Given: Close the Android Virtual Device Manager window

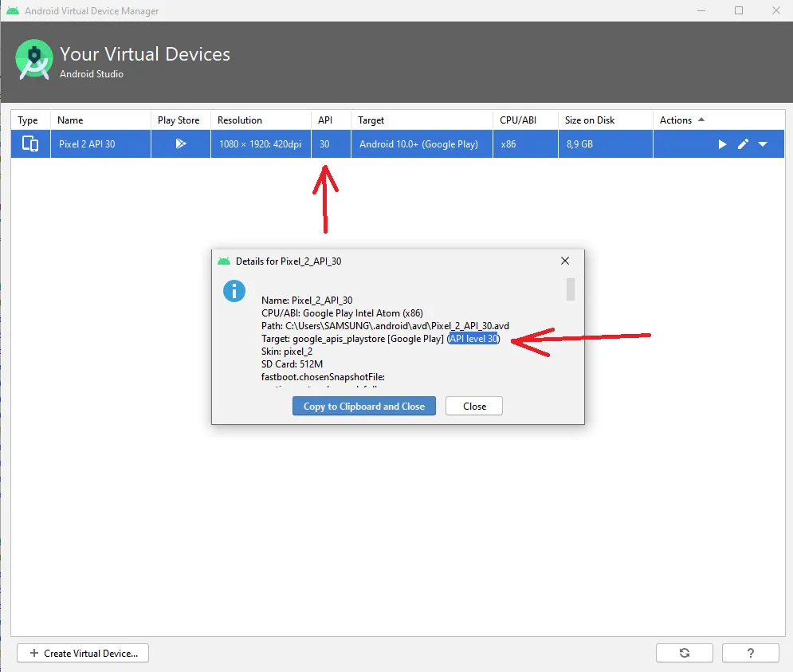Looking at the screenshot, I should click(776, 10).
